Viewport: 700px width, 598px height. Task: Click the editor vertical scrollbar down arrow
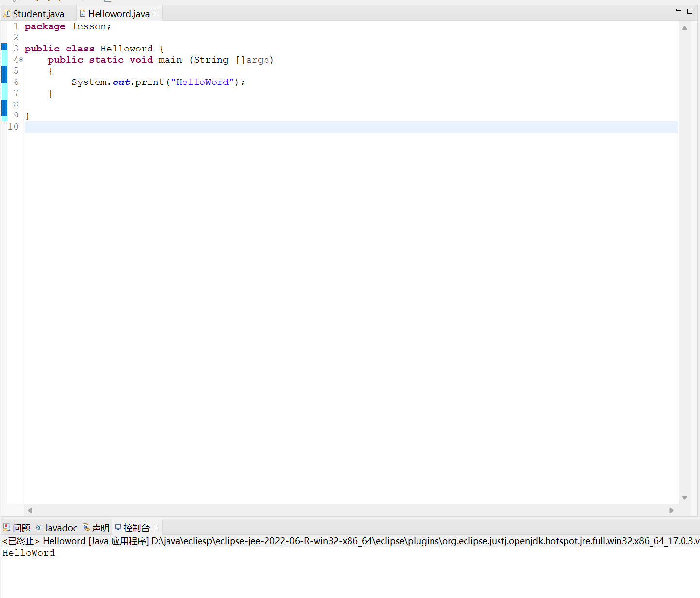click(x=684, y=498)
